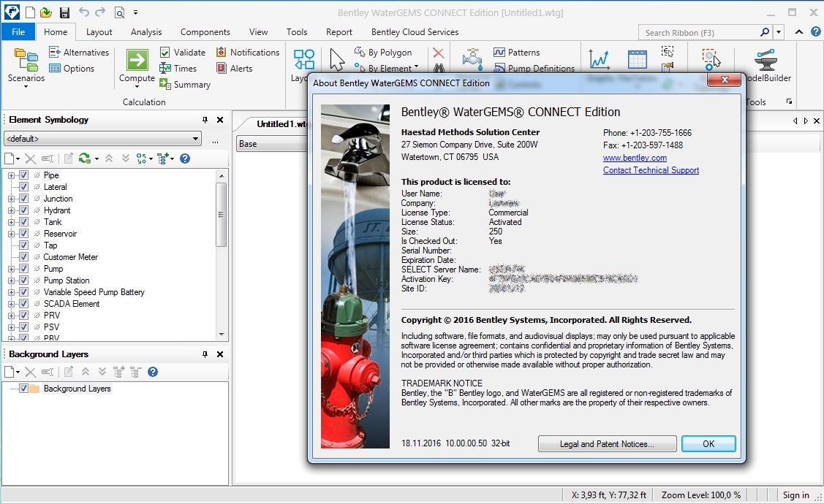Viewport: 824px width, 504px height.
Task: Open Alerts in the ribbon
Action: pos(234,68)
